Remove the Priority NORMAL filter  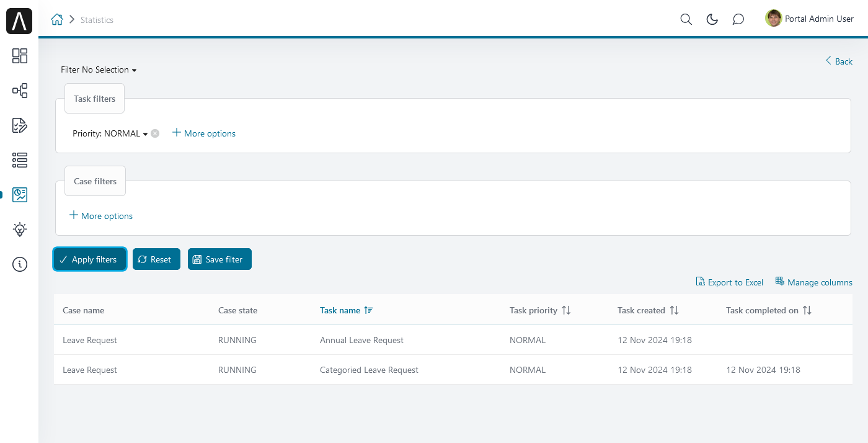pyautogui.click(x=155, y=133)
